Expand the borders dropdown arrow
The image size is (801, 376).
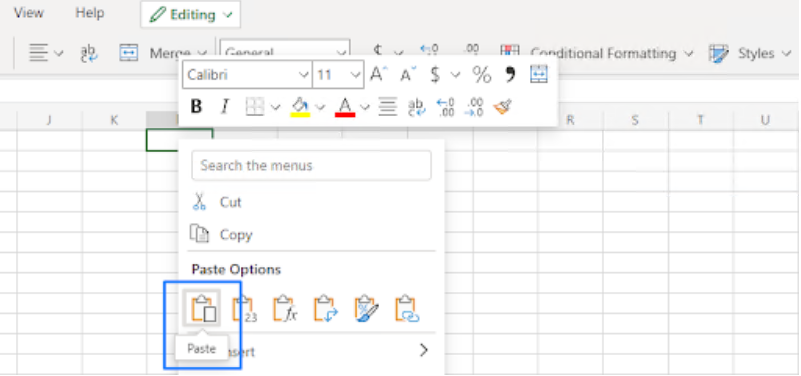(x=275, y=107)
